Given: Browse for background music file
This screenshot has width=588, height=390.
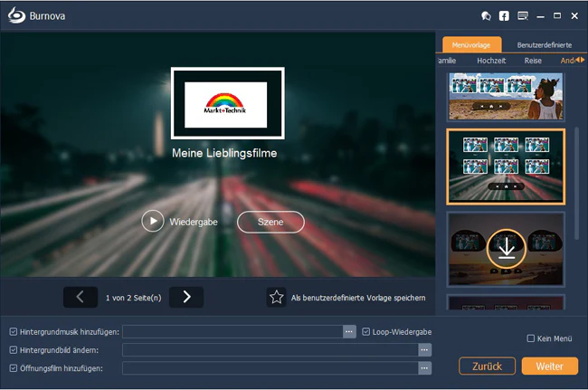Looking at the screenshot, I should [349, 332].
